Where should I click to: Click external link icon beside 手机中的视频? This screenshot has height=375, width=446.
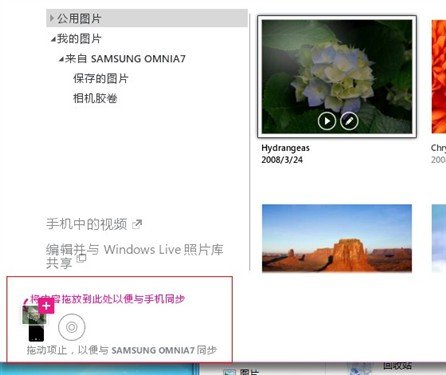[x=137, y=224]
